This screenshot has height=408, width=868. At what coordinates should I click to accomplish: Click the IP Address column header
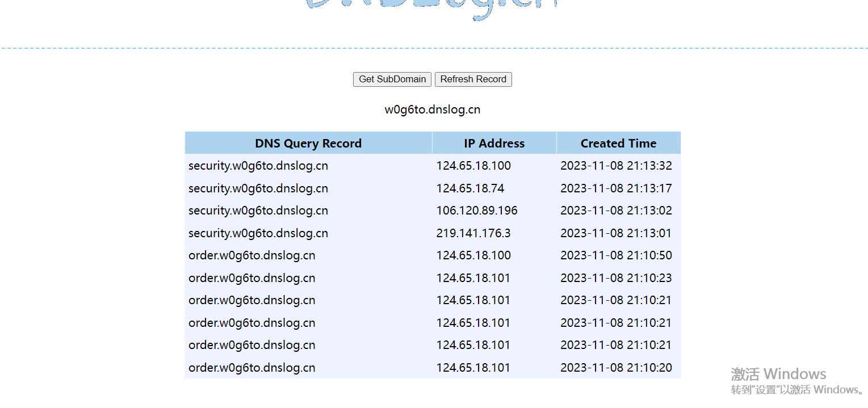(x=494, y=143)
